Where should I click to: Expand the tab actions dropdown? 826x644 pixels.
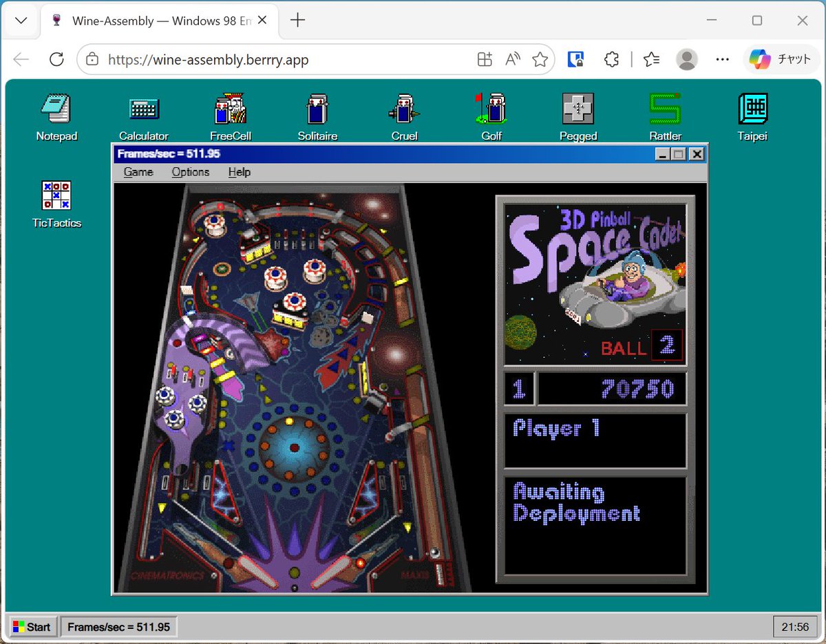click(21, 21)
